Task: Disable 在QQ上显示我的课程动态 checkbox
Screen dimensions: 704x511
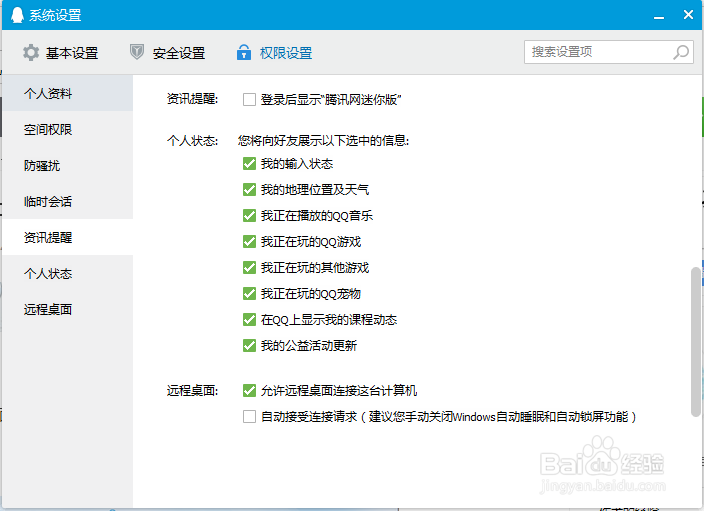Action: (x=249, y=320)
